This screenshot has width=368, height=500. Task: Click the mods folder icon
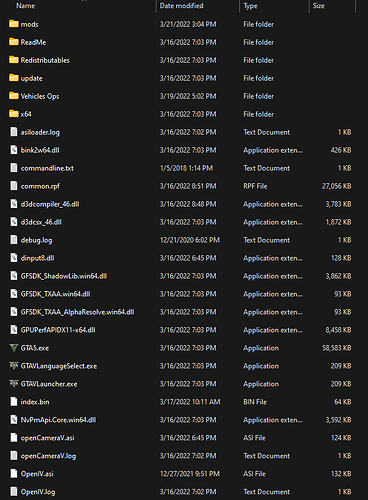pyautogui.click(x=14, y=24)
